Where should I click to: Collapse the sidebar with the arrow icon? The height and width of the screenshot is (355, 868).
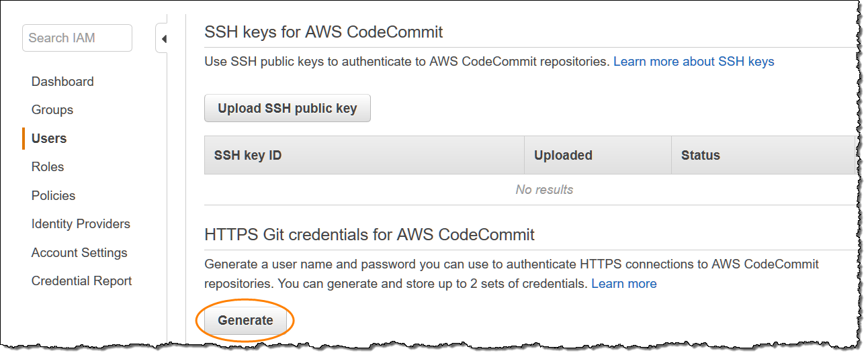click(x=163, y=39)
